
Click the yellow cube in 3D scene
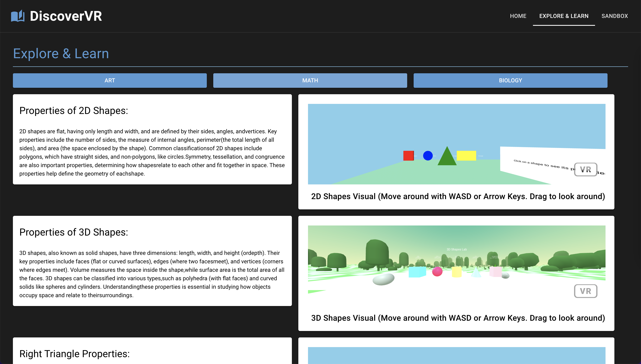(x=456, y=272)
